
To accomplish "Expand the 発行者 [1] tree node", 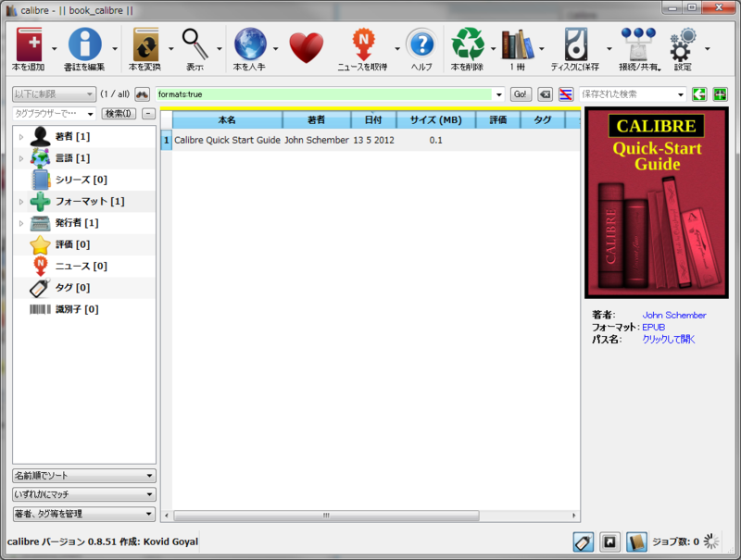I will click(20, 223).
